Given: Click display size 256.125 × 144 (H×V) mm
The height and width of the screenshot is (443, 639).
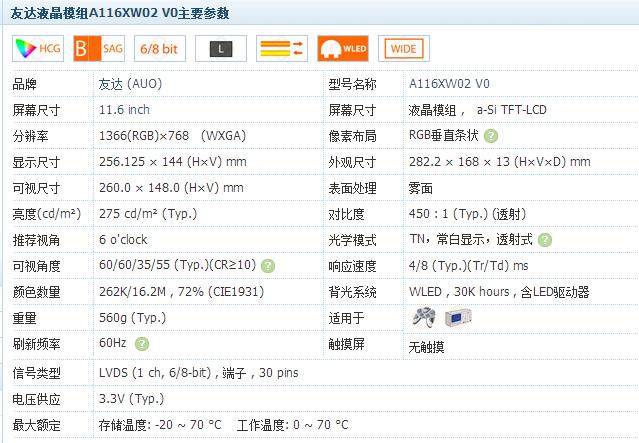Looking at the screenshot, I should pyautogui.click(x=173, y=162).
